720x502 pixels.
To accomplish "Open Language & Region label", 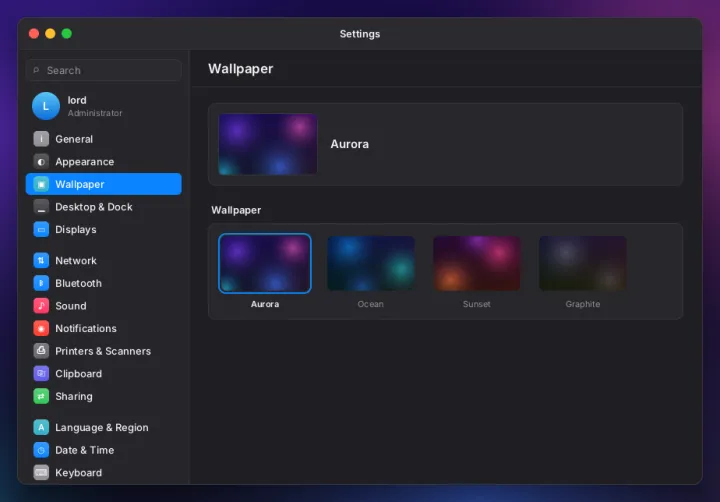I will [102, 428].
